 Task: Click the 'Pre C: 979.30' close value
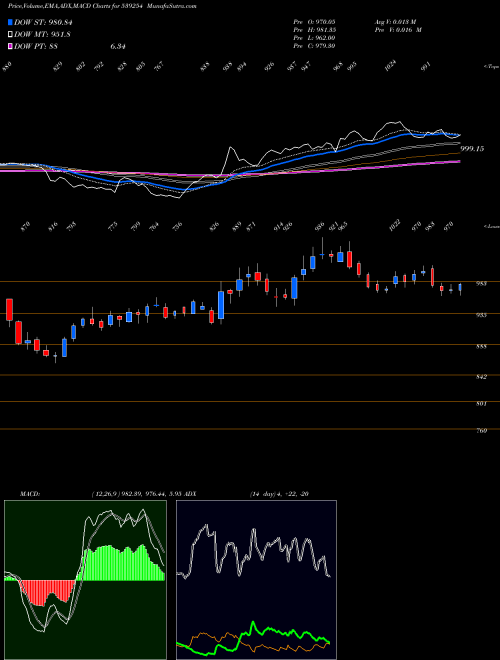tap(314, 46)
